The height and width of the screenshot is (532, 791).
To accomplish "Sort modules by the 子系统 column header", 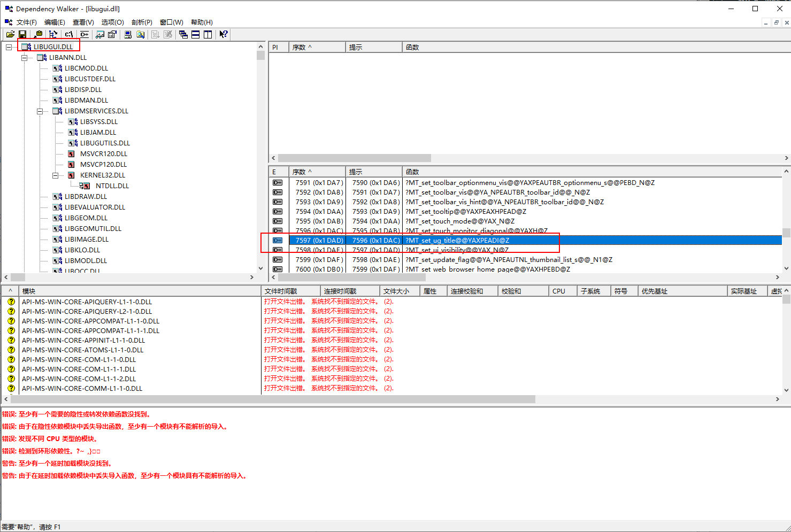I will (x=594, y=291).
